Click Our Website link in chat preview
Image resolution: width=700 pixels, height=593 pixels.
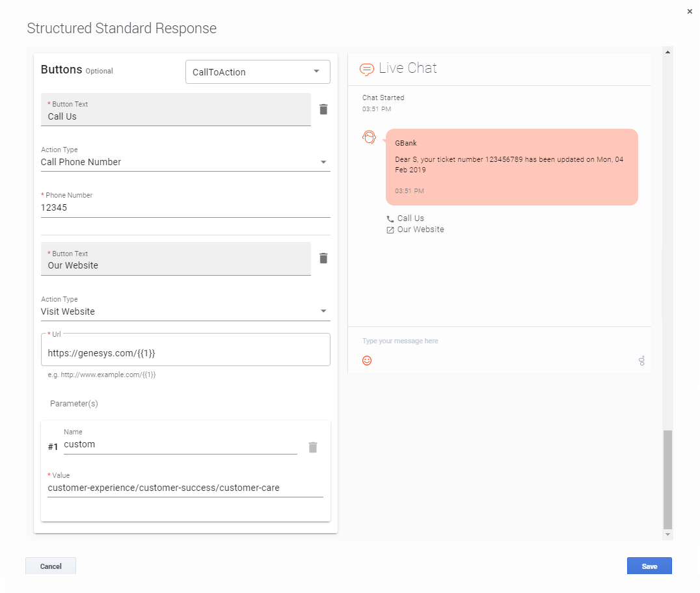tap(420, 230)
